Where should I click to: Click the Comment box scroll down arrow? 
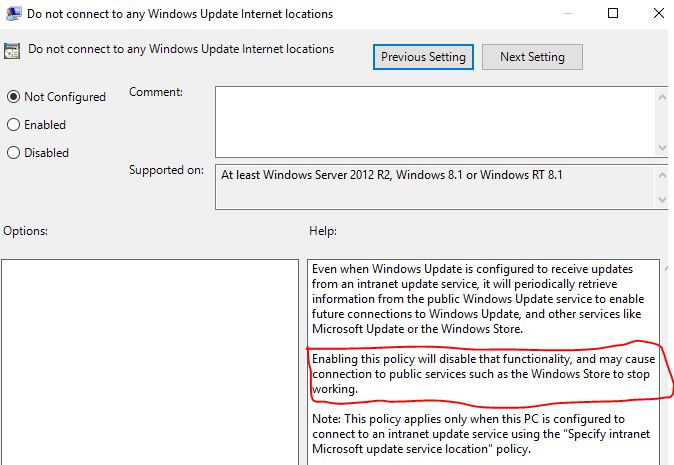click(662, 148)
